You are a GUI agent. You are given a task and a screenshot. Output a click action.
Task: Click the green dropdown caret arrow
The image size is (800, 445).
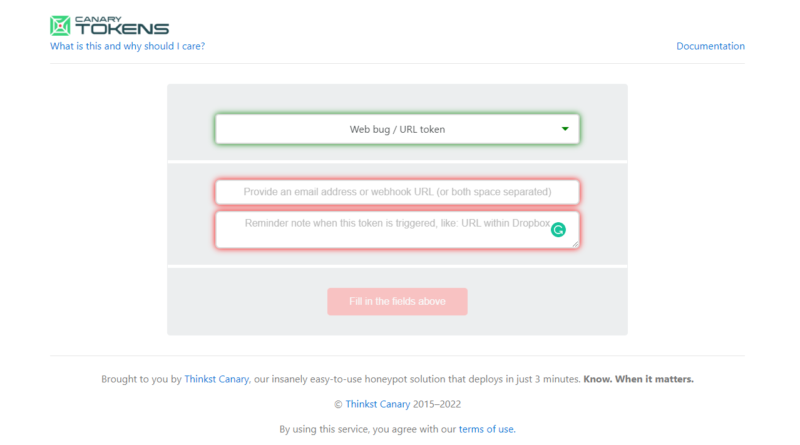pyautogui.click(x=565, y=129)
